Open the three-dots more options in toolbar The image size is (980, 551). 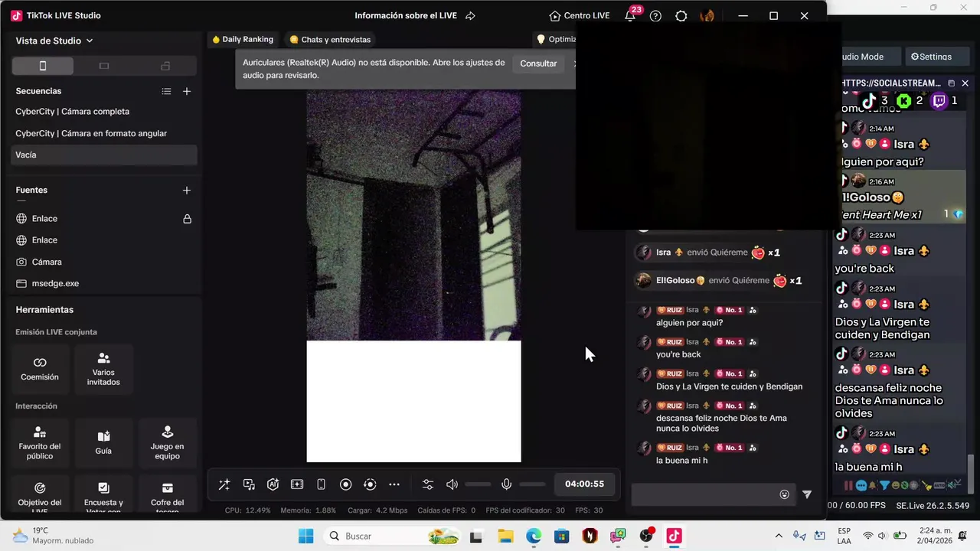pyautogui.click(x=394, y=484)
